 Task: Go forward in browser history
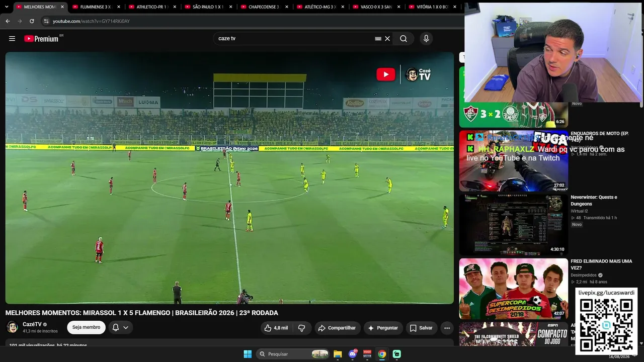point(20,21)
